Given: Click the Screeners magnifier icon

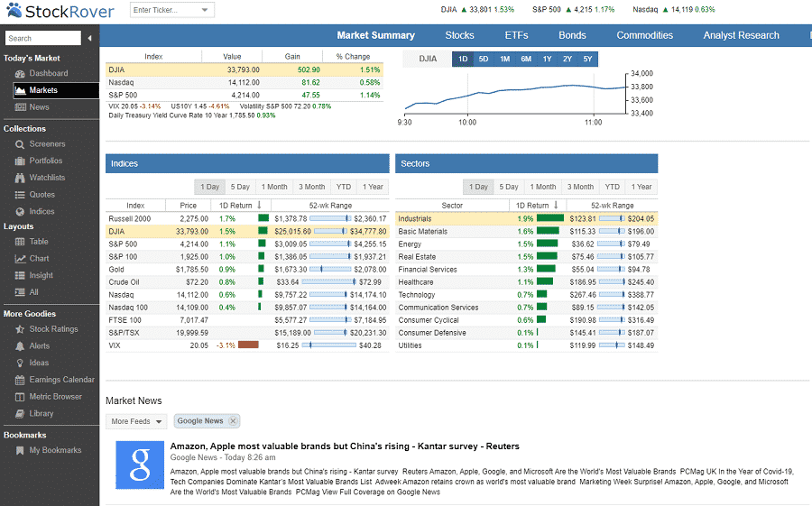Looking at the screenshot, I should [x=21, y=144].
